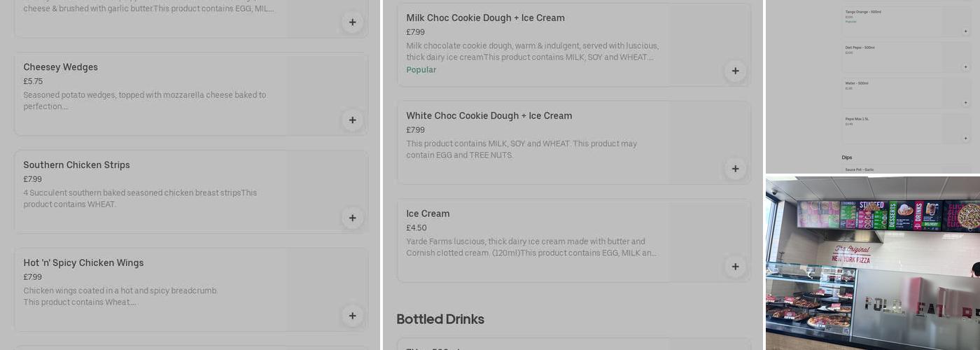Image resolution: width=980 pixels, height=350 pixels.
Task: Open the New York Pizza shop photo
Action: [873, 263]
